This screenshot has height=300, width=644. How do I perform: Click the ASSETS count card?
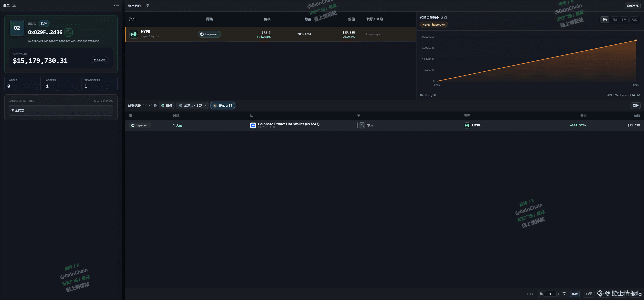(61, 84)
